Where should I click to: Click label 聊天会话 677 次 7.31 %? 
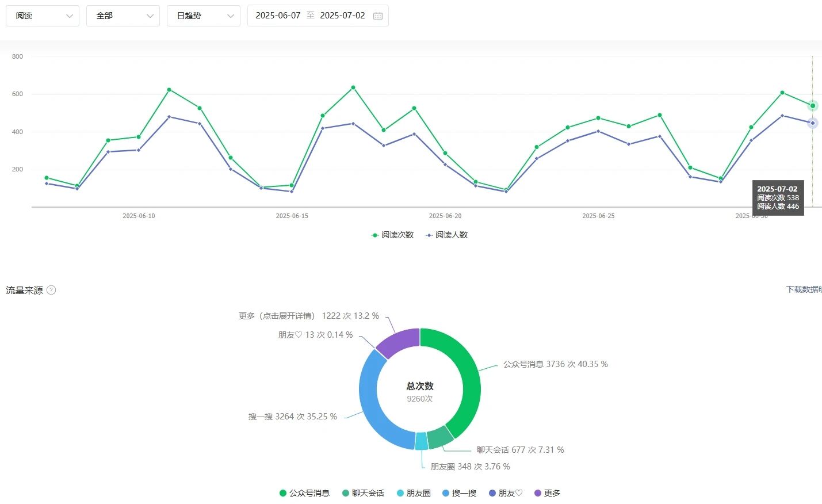click(521, 450)
